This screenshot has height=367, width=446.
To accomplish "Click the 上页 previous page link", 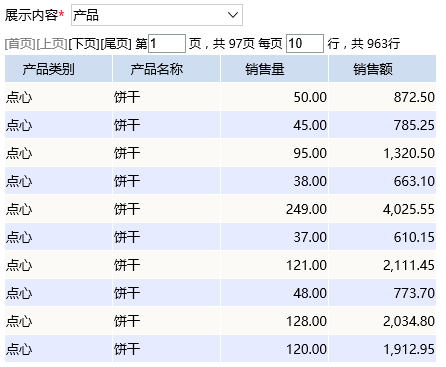I will (52, 44).
